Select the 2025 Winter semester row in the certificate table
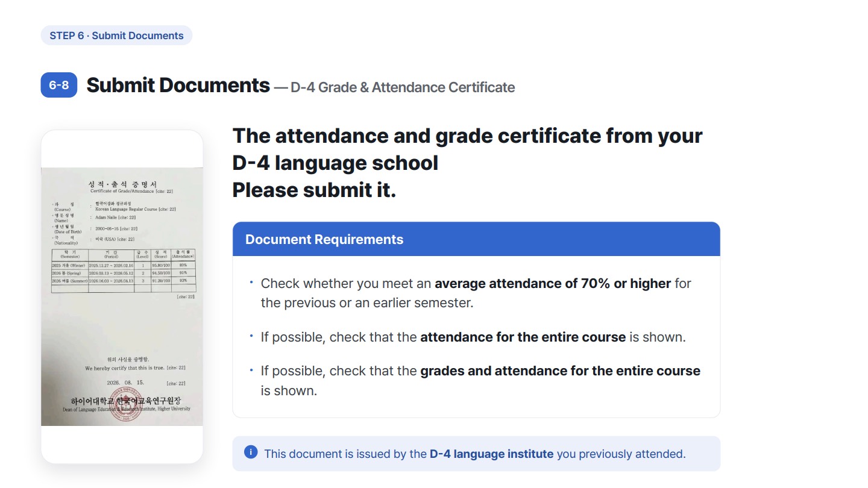 point(123,264)
